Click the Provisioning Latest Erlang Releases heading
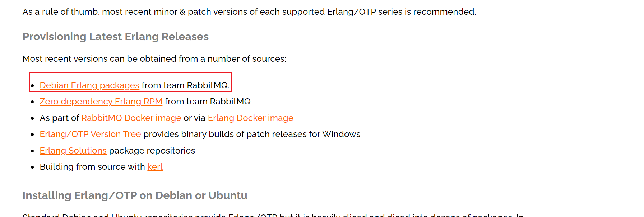 tap(115, 37)
